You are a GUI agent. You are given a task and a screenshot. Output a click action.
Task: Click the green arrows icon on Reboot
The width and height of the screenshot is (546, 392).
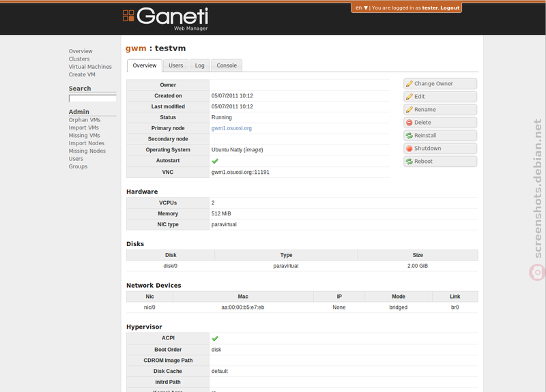(x=409, y=162)
